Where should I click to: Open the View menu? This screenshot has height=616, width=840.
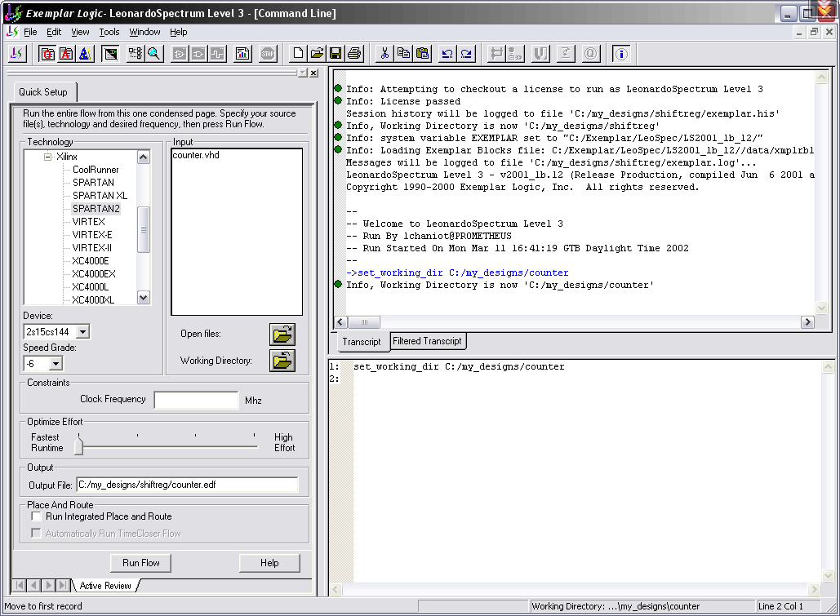click(80, 32)
